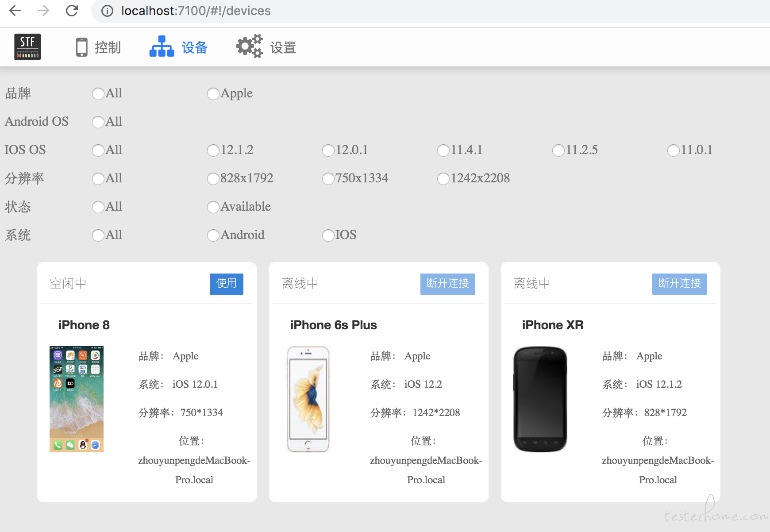Click 离线中 status on iPhone 6s Plus card
Image resolution: width=770 pixels, height=532 pixels.
point(300,283)
